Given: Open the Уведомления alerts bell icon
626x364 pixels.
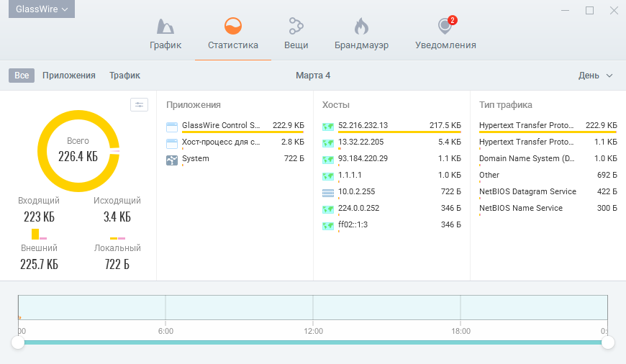Looking at the screenshot, I should coord(445,27).
